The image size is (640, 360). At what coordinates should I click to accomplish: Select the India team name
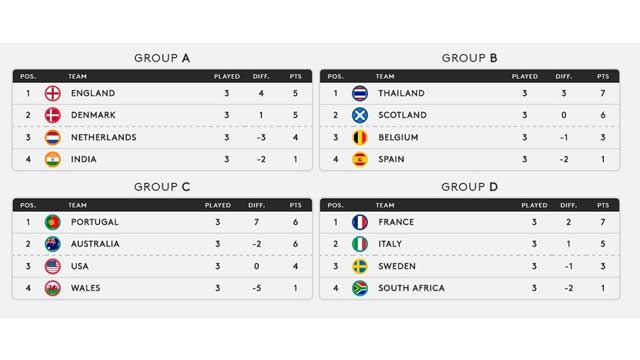point(84,160)
